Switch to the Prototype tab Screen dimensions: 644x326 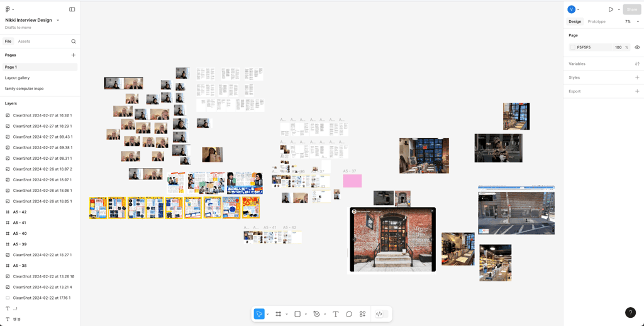[596, 21]
